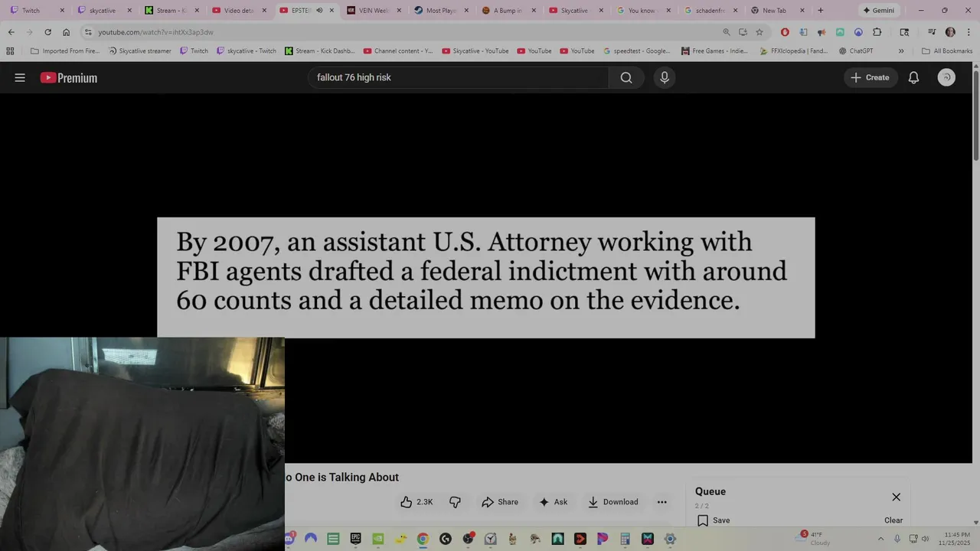Click the YouTube search input field

coord(458,77)
